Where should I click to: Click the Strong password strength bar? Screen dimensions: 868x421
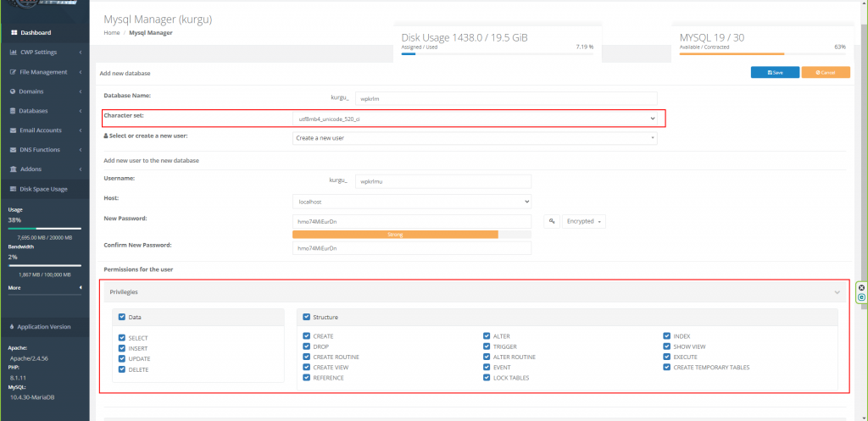395,235
